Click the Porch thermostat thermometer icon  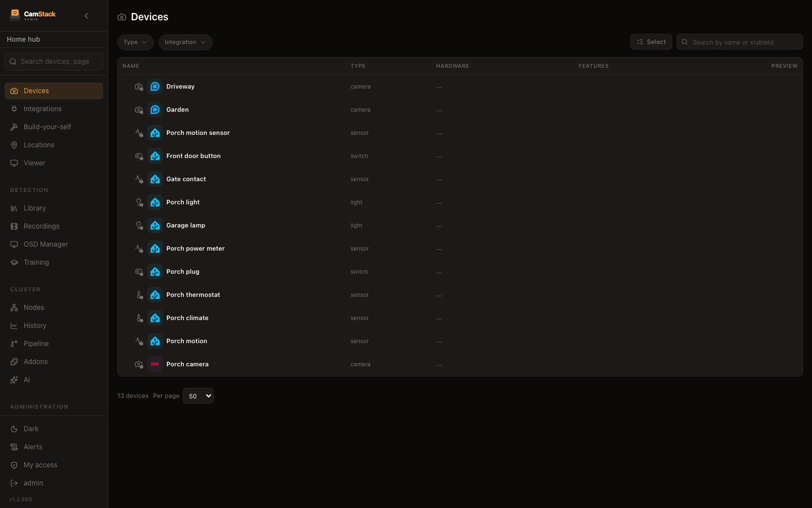(x=139, y=295)
